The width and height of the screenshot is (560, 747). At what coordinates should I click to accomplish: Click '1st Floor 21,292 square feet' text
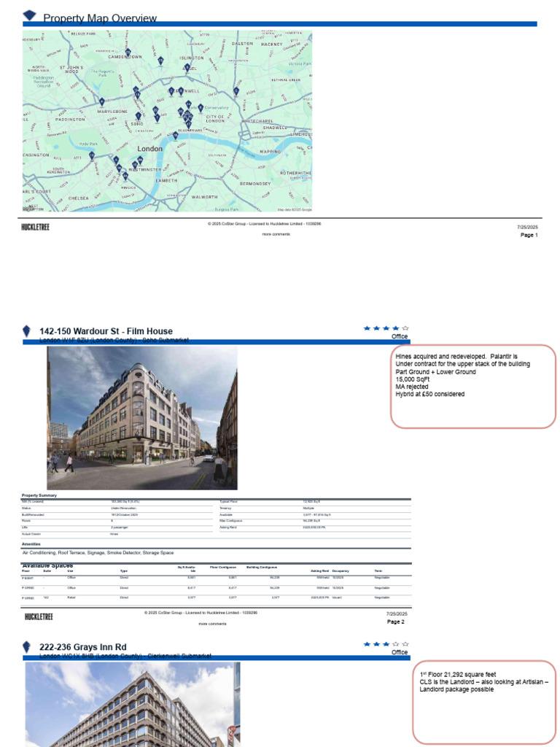click(x=458, y=675)
